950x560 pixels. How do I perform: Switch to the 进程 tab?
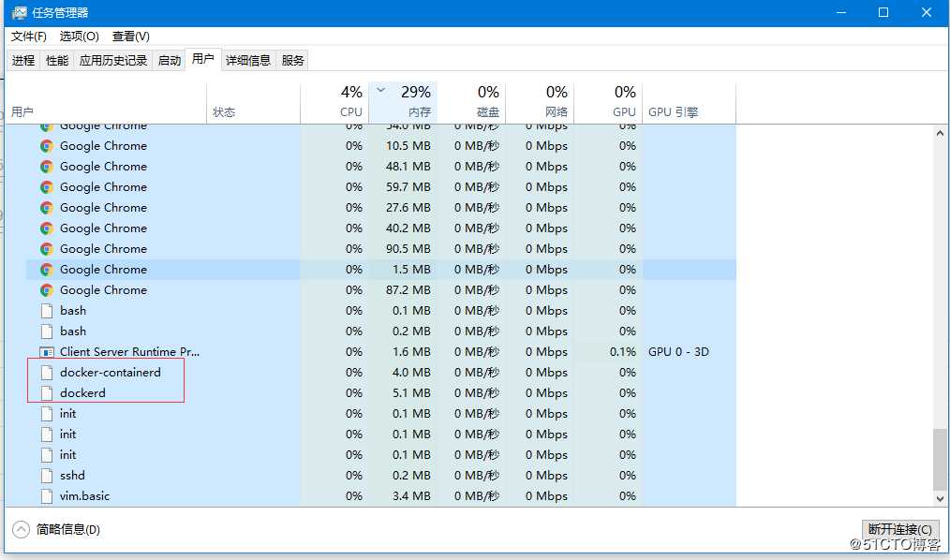(23, 61)
